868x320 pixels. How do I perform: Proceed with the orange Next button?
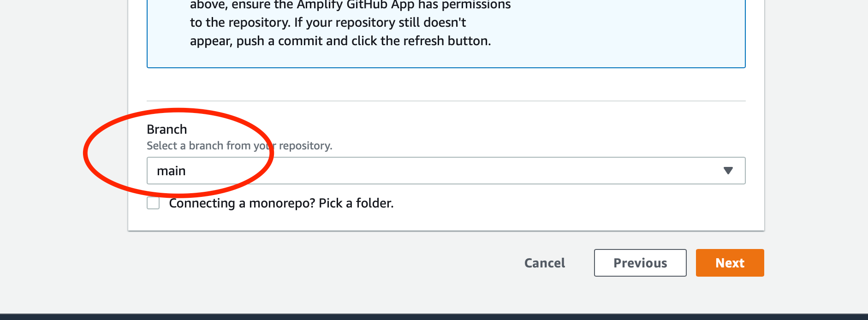click(730, 263)
